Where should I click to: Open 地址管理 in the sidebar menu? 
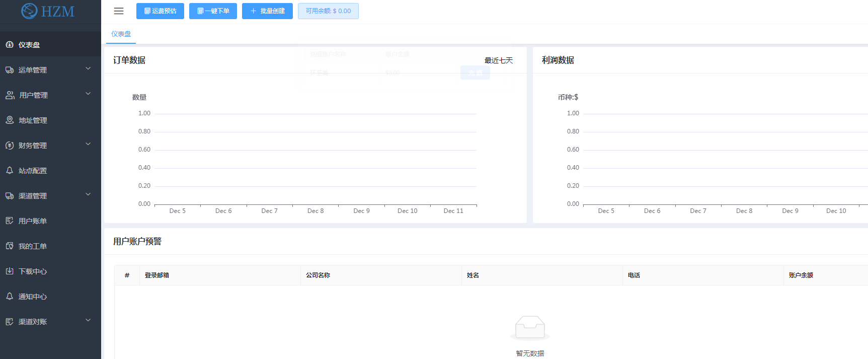coord(33,120)
